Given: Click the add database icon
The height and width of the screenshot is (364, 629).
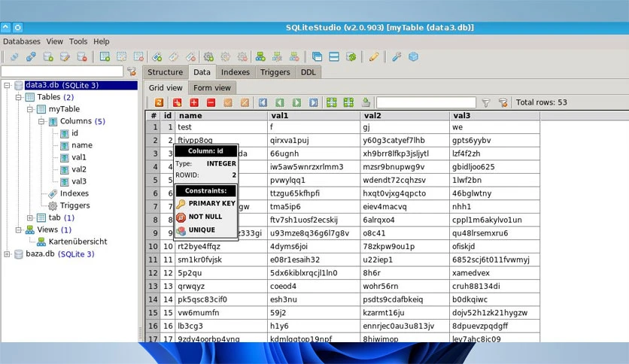Looking at the screenshot, I should (48, 57).
